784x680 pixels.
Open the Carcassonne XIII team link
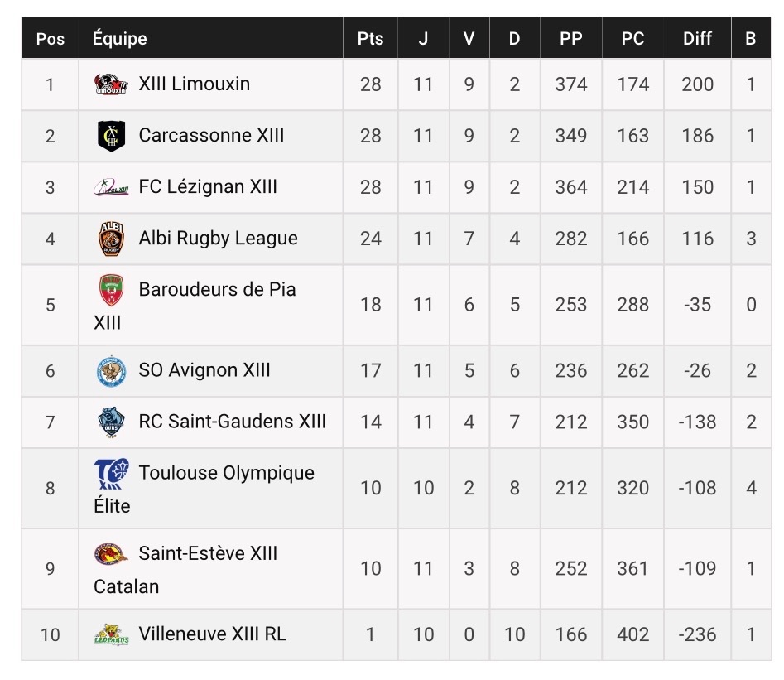tap(211, 135)
